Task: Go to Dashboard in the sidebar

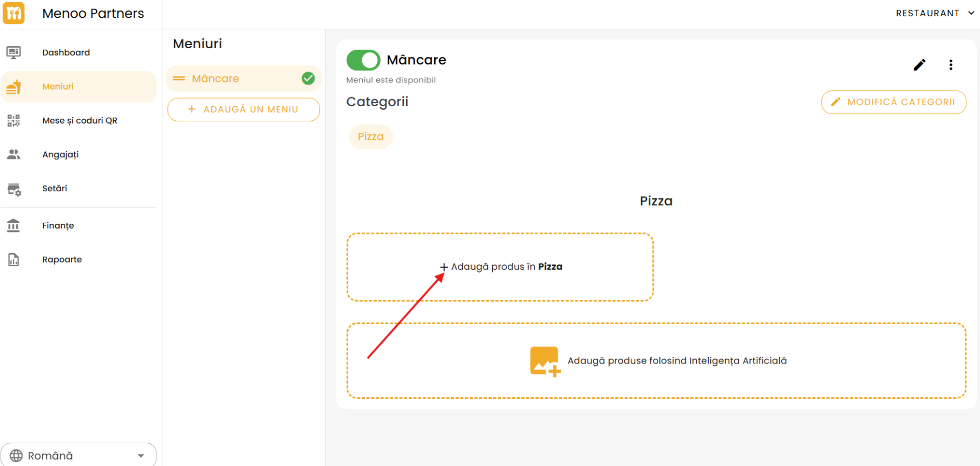Action: pos(79,53)
